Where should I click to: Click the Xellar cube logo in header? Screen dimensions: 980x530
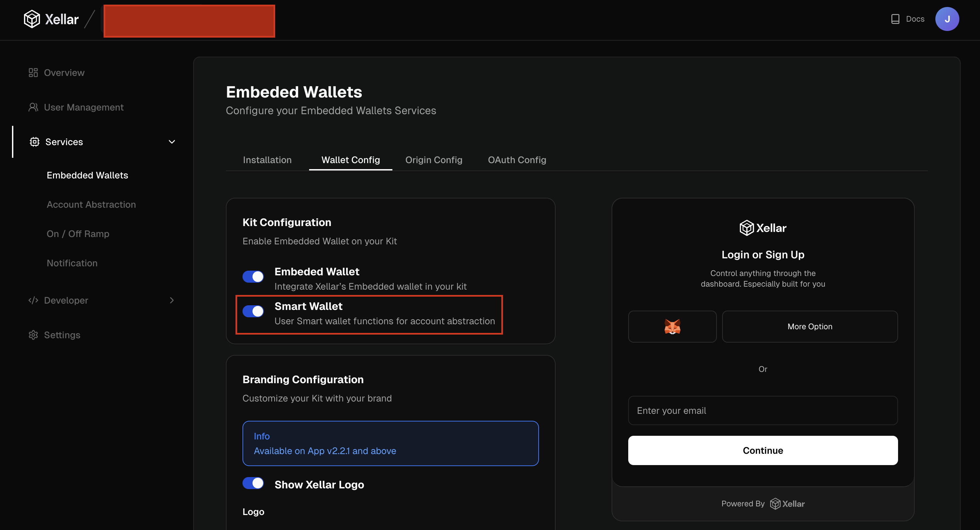tap(32, 19)
